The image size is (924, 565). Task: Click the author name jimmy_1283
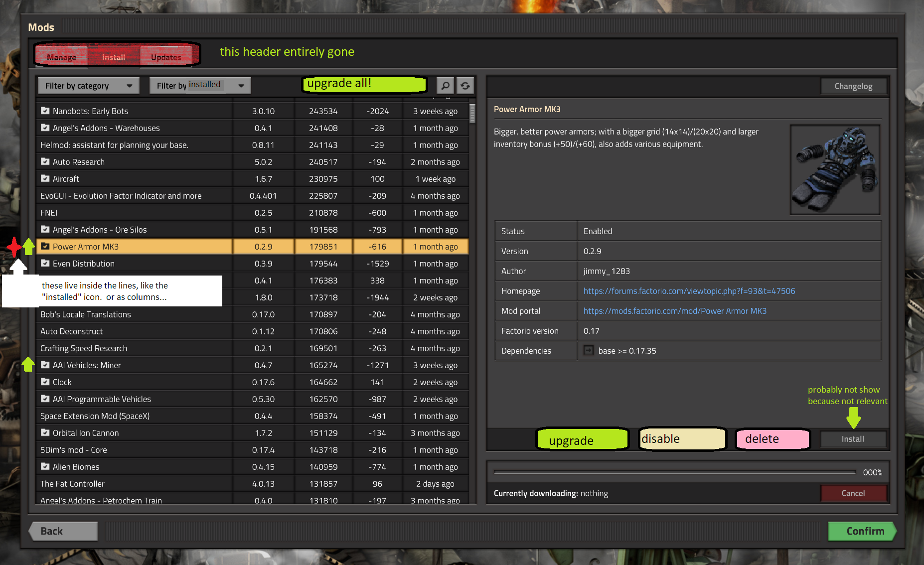(607, 271)
